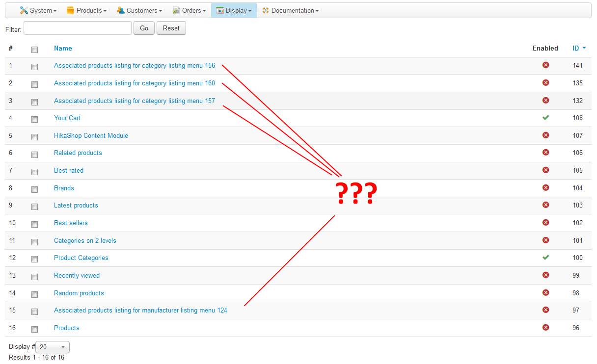Toggle the select-all checkbox in the header
The image size is (597, 364).
tap(34, 49)
